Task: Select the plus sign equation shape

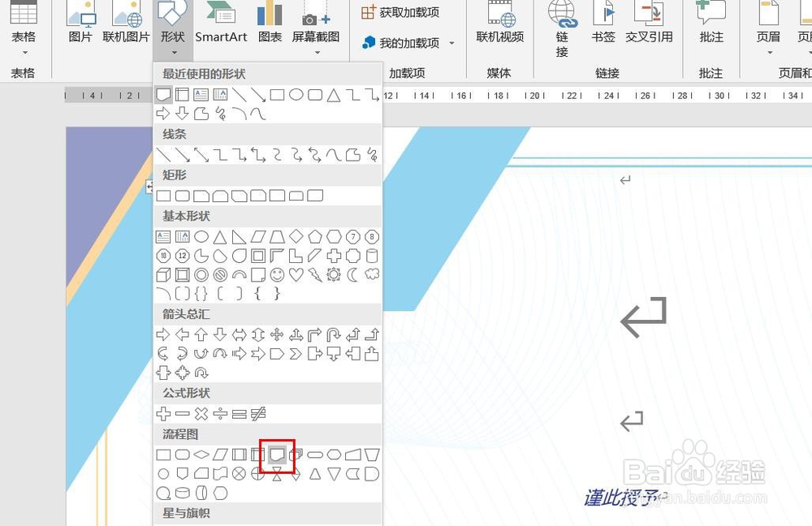Action: pos(163,414)
